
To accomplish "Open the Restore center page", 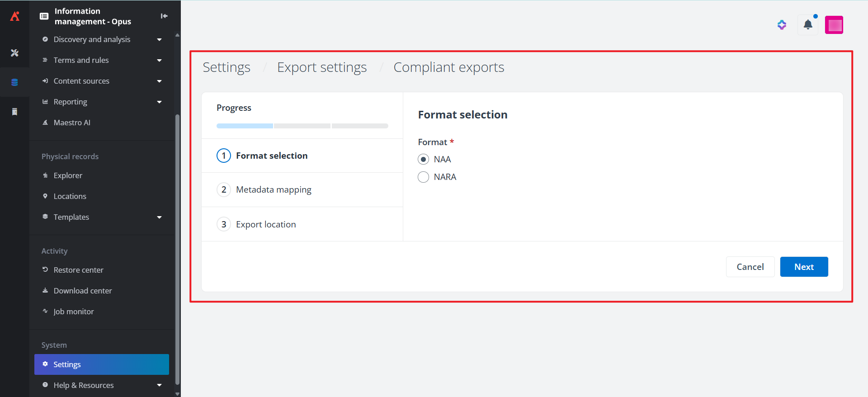I will click(x=78, y=270).
